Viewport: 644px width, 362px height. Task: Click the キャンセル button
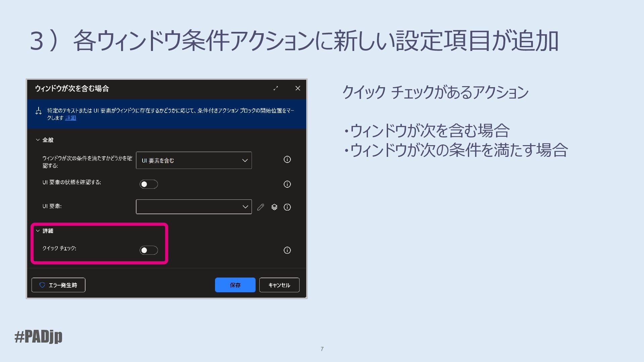279,285
